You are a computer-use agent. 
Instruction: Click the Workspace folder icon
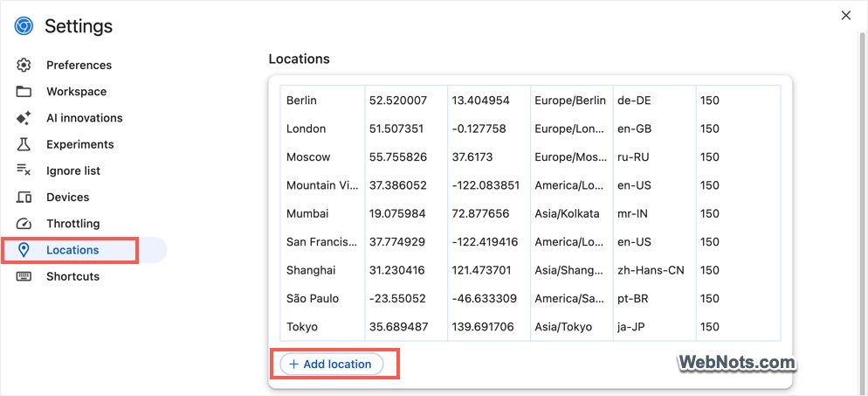tap(24, 92)
